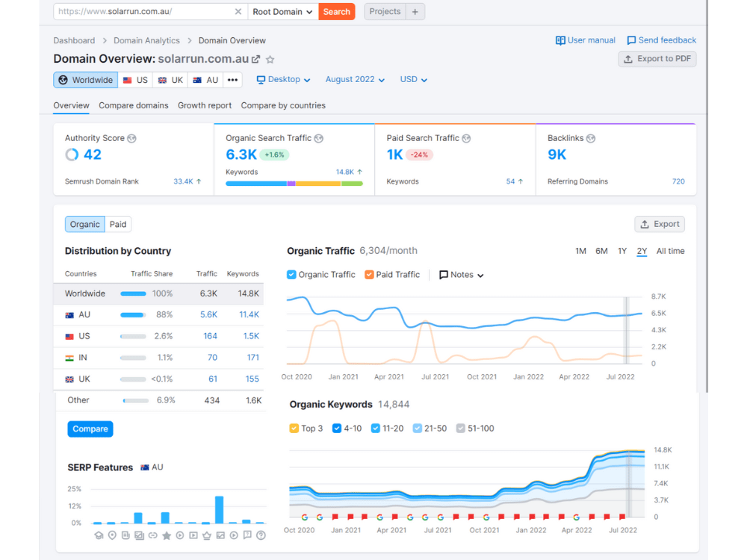Image resolution: width=747 pixels, height=560 pixels.
Task: Expand Notes dropdown
Action: click(461, 275)
